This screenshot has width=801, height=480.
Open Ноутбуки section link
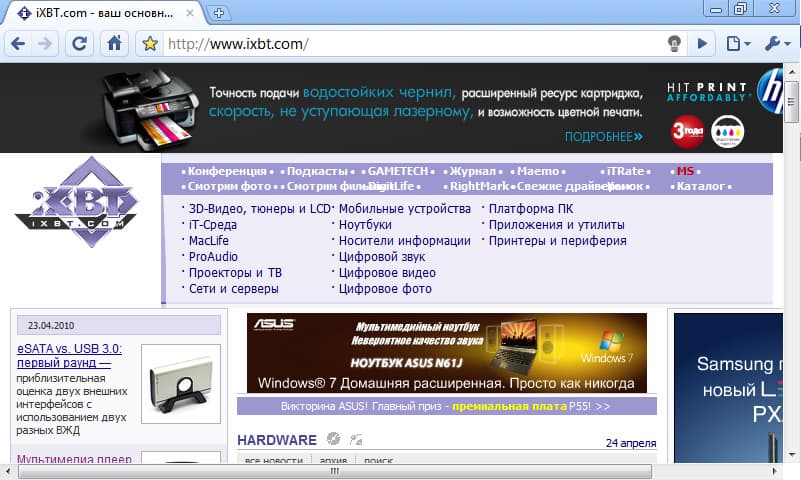(x=365, y=225)
